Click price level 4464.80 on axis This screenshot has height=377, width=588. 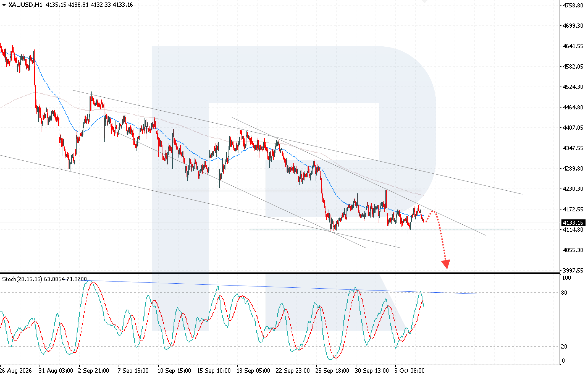point(573,107)
